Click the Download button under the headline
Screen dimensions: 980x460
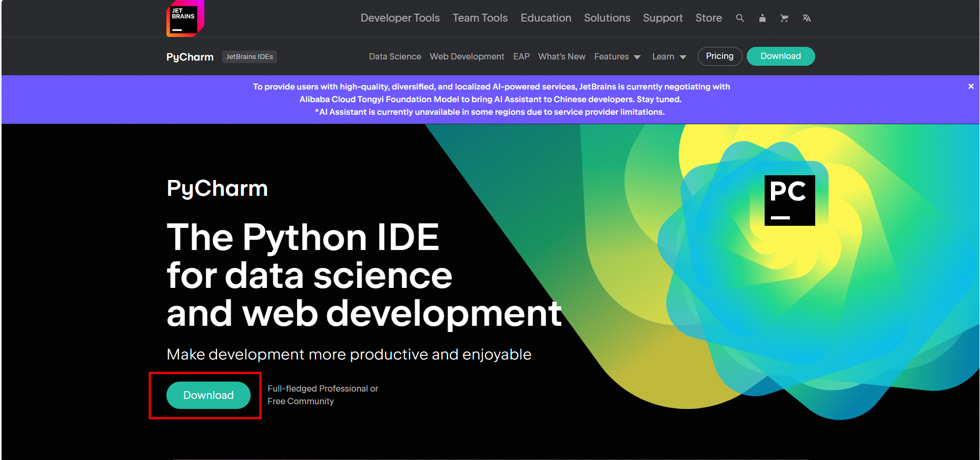pyautogui.click(x=209, y=395)
